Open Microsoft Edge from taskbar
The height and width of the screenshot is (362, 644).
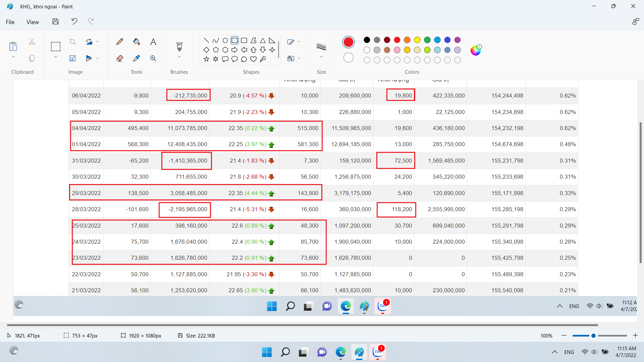pyautogui.click(x=340, y=352)
